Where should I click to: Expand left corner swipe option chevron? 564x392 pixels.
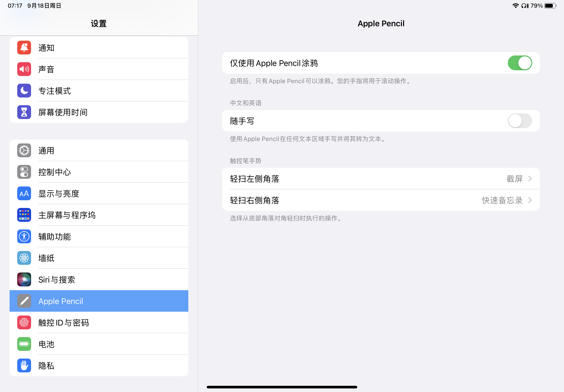530,179
